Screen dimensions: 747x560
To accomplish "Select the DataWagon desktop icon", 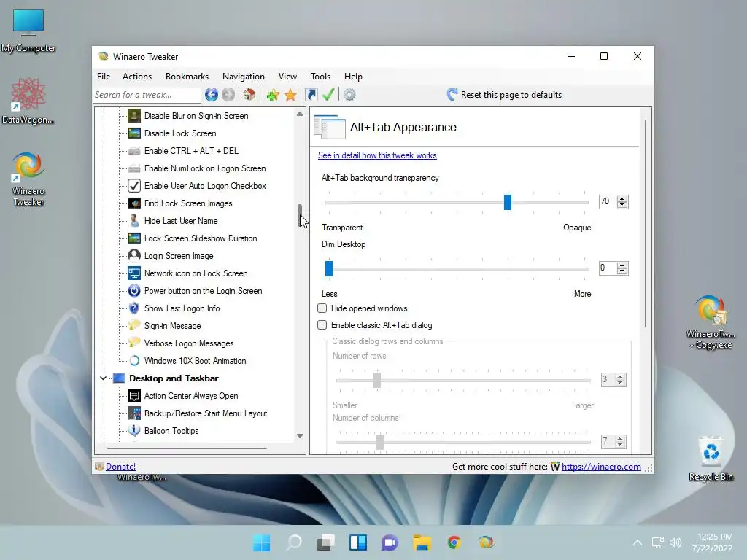I will (x=28, y=101).
